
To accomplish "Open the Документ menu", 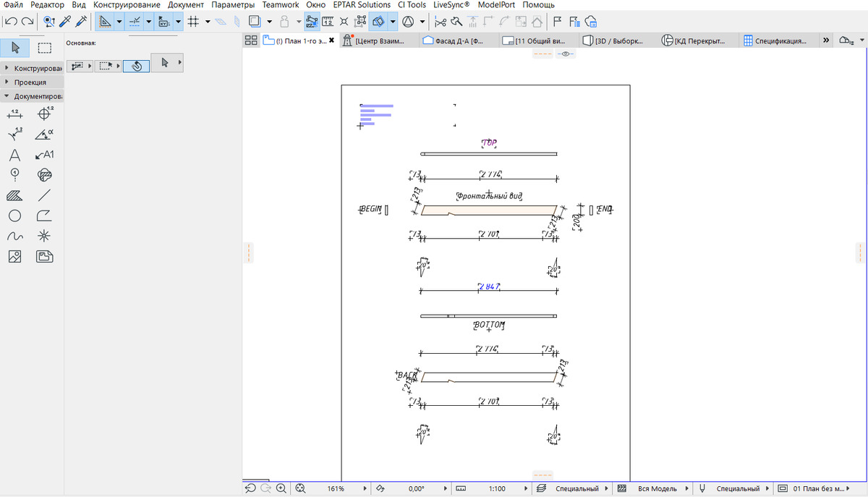I will tap(186, 5).
